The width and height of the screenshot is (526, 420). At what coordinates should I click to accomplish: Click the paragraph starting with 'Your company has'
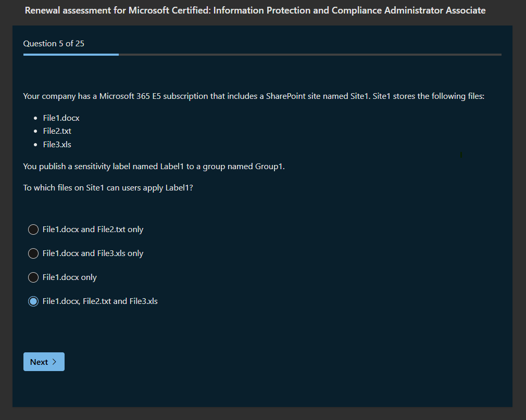[x=254, y=96]
